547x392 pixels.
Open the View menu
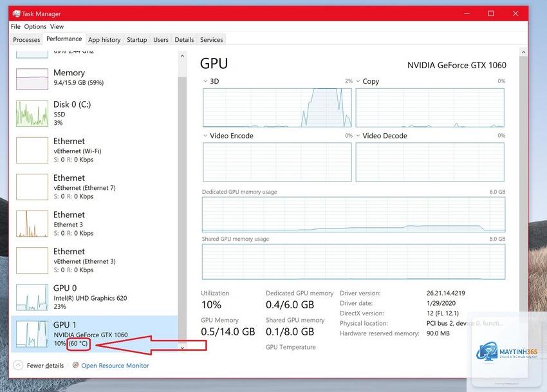coord(57,26)
